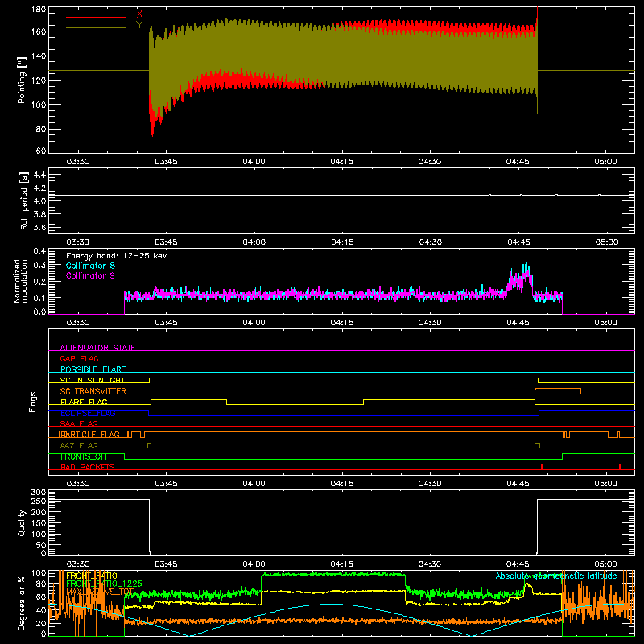Select the POSSIBLE_FLARE flag label
This screenshot has height=644, width=644.
(93, 369)
